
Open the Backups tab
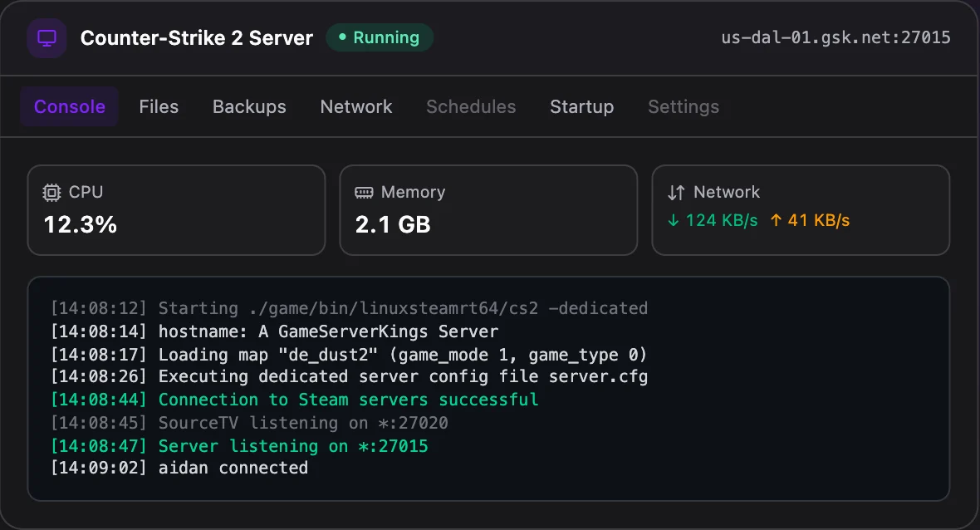coord(249,107)
